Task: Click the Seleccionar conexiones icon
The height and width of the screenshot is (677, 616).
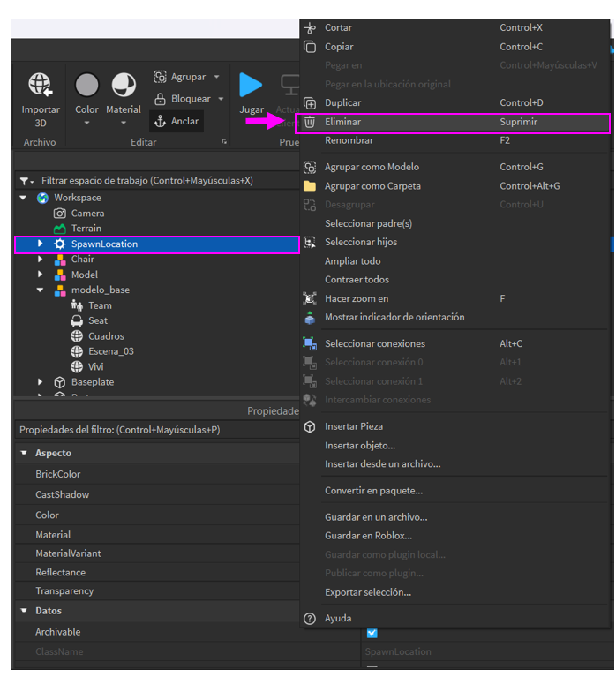Action: click(310, 343)
